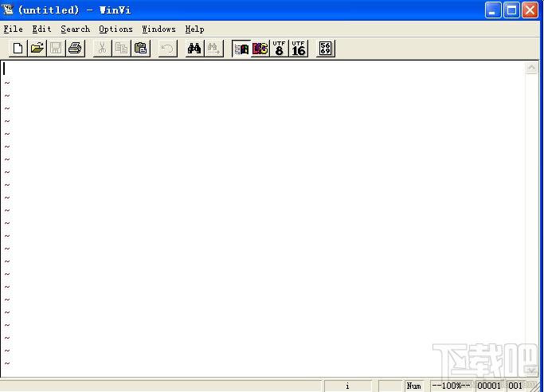Click the WinVi title bar application icon
The width and height of the screenshot is (544, 392).
(x=8, y=10)
